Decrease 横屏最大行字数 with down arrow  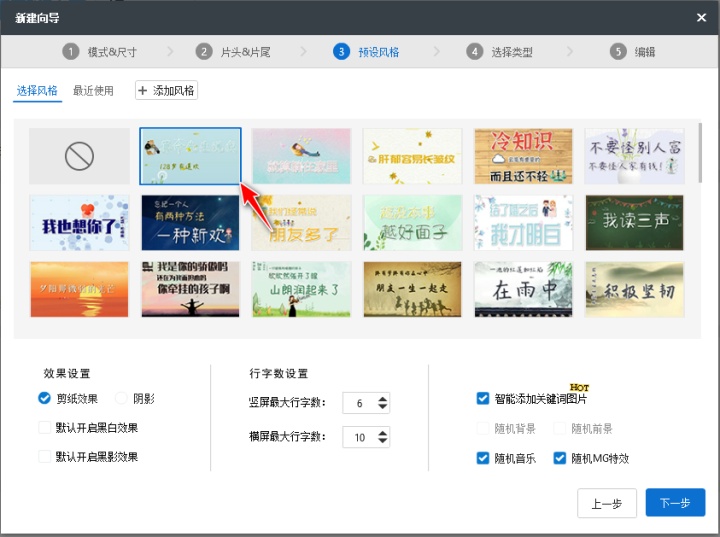point(382,441)
